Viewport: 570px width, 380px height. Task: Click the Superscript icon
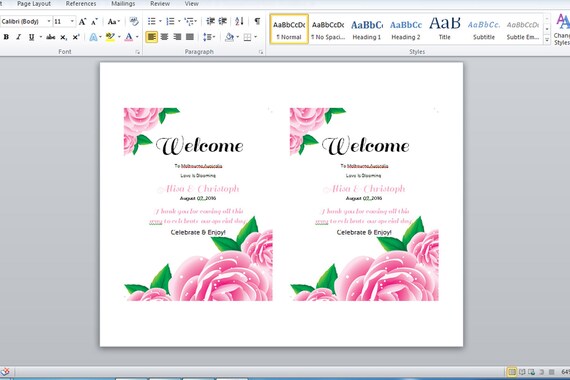[x=76, y=37]
